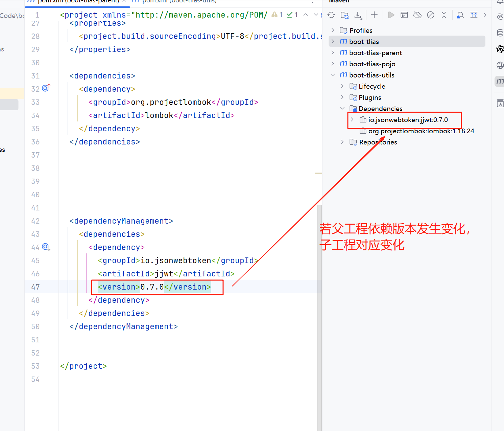This screenshot has height=431, width=504.
Task: Go to previous highlighted problem arrow
Action: [x=306, y=15]
